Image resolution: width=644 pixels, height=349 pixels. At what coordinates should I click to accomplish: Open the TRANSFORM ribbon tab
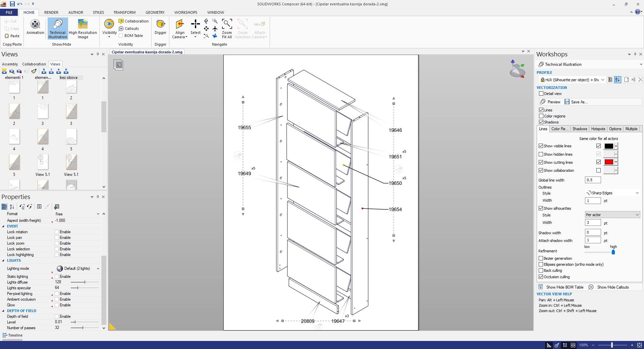[124, 12]
